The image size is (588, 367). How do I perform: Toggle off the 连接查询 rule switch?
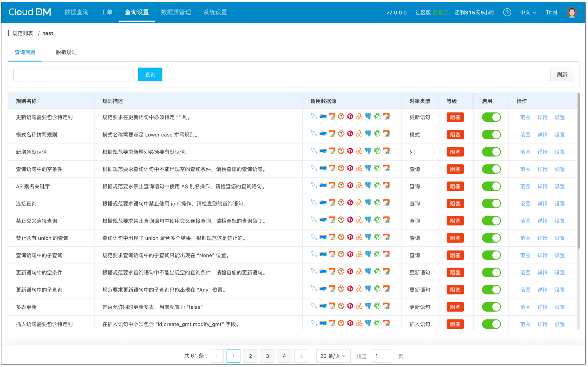(x=491, y=204)
